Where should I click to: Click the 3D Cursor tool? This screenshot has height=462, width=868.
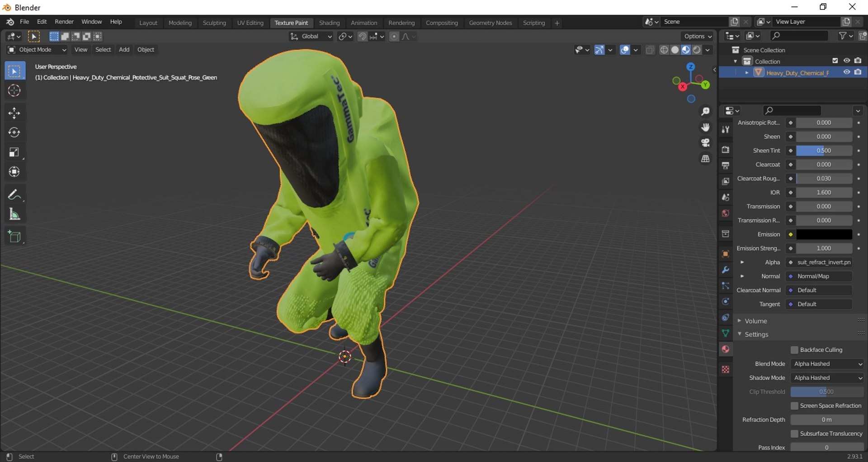(14, 91)
